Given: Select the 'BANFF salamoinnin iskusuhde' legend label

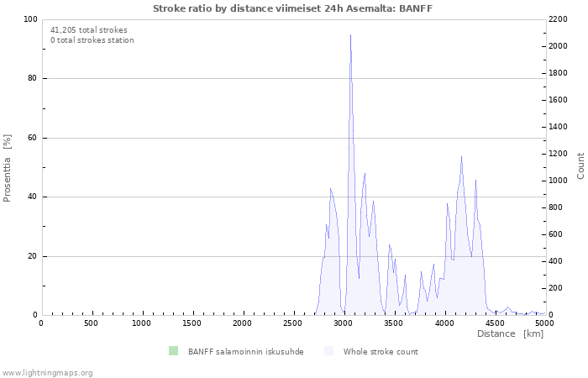Looking at the screenshot, I should pyautogui.click(x=246, y=352).
